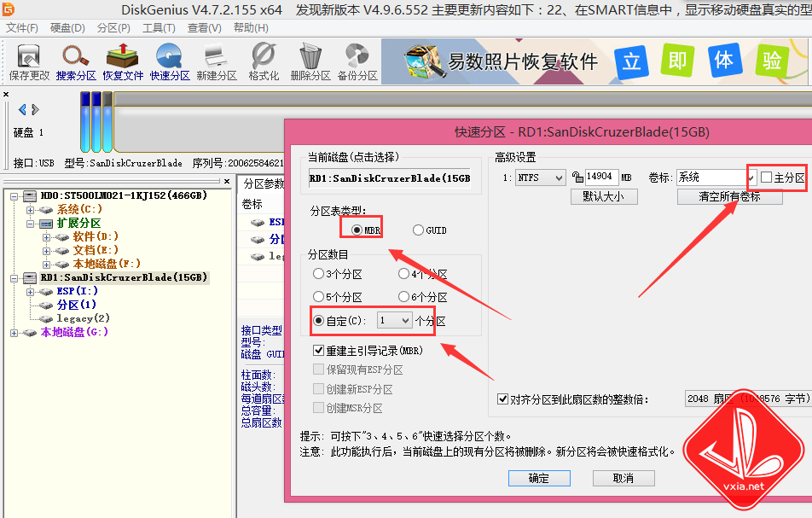Select the 系统(C:) partition in tree
Screen dimensions: 812x518
click(79, 209)
